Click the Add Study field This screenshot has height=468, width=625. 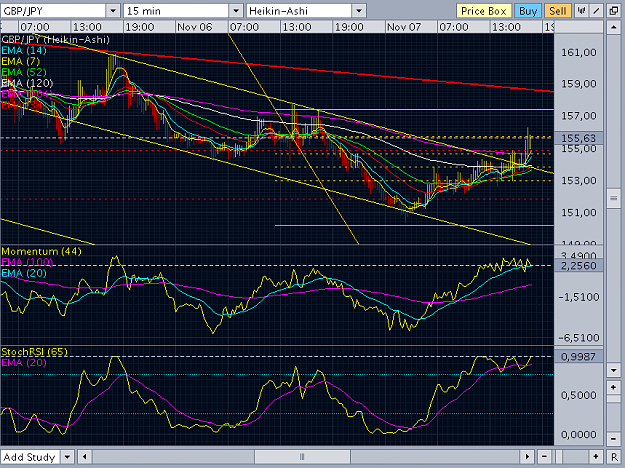pos(30,457)
